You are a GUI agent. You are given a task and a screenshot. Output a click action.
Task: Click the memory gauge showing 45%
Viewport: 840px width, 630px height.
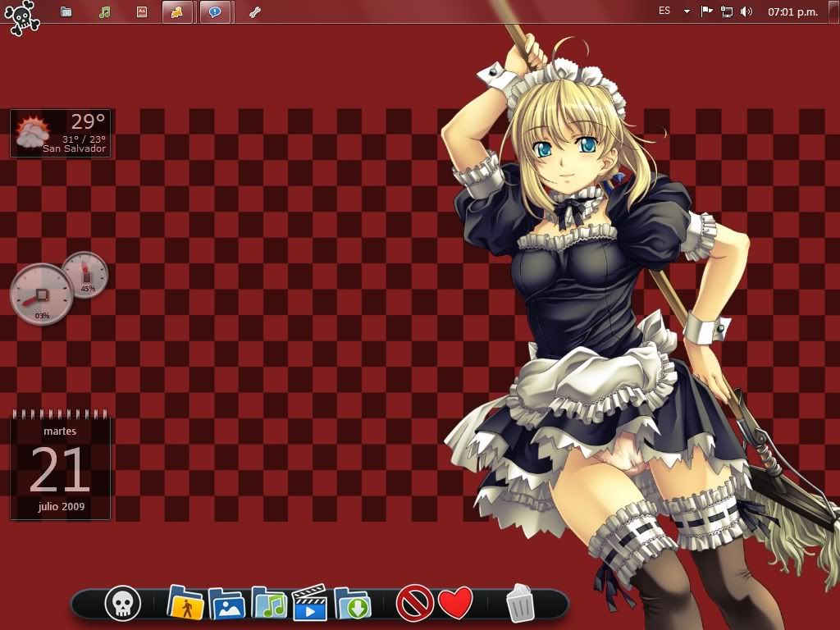click(85, 274)
